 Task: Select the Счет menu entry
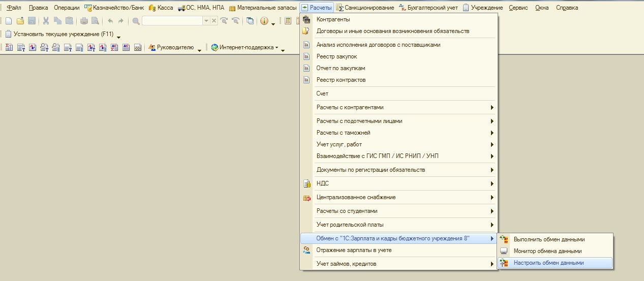coord(399,93)
